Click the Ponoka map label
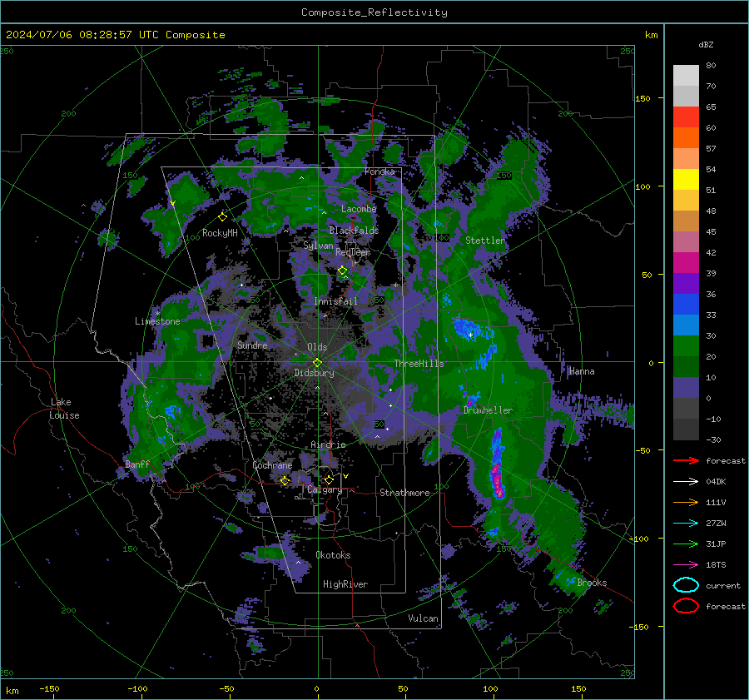Screen dimensions: 749x700 379,171
